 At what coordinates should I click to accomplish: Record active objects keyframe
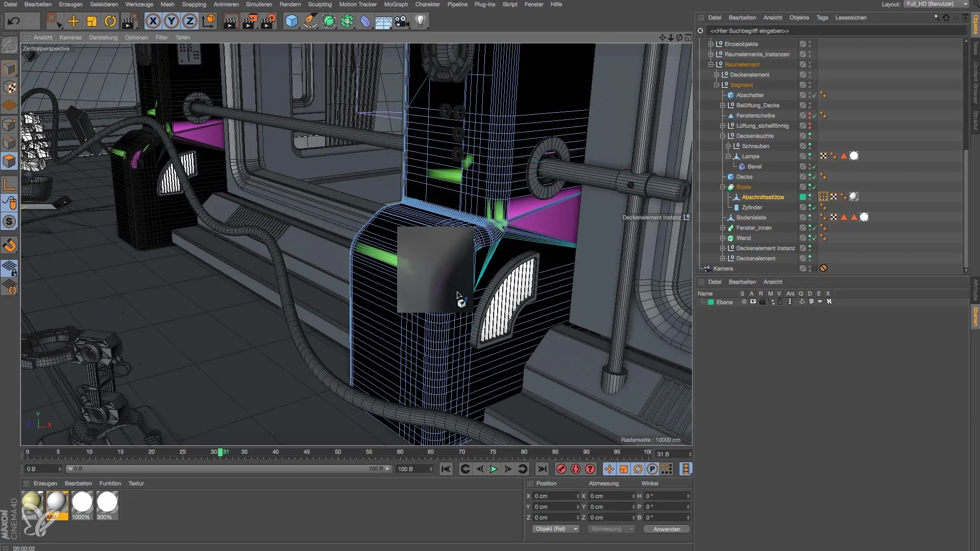pos(561,469)
